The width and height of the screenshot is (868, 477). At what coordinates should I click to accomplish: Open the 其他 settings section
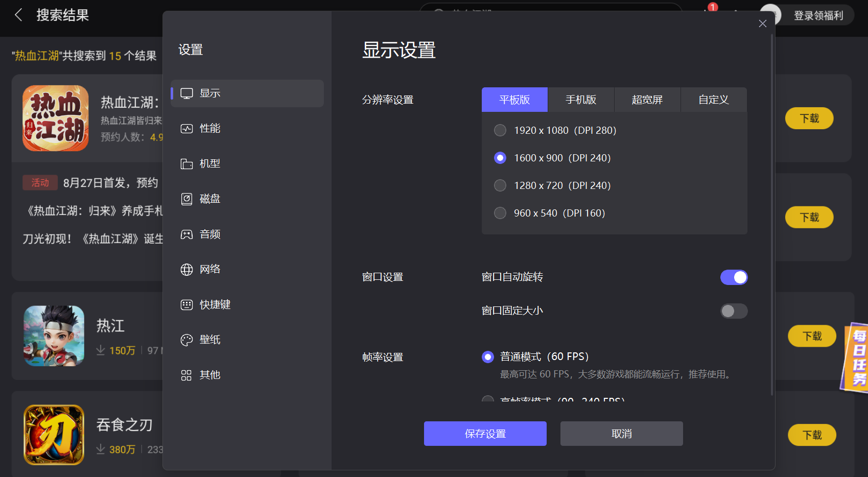pyautogui.click(x=247, y=375)
